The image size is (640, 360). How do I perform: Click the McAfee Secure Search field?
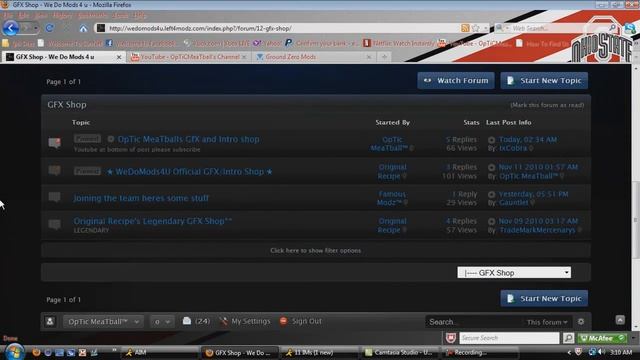(509, 338)
